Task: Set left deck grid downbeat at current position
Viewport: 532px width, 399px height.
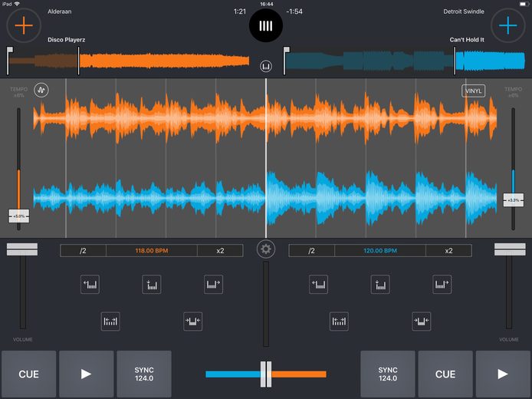Action: click(152, 284)
